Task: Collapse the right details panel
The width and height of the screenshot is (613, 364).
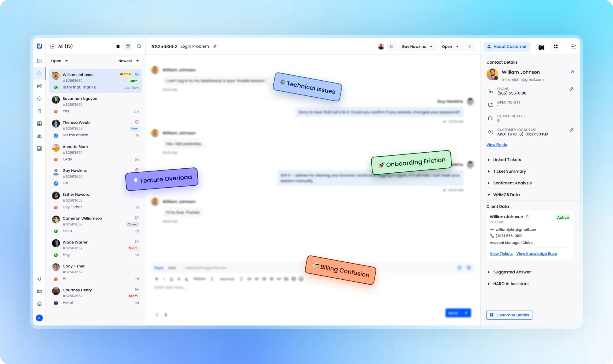Action: pos(573,46)
